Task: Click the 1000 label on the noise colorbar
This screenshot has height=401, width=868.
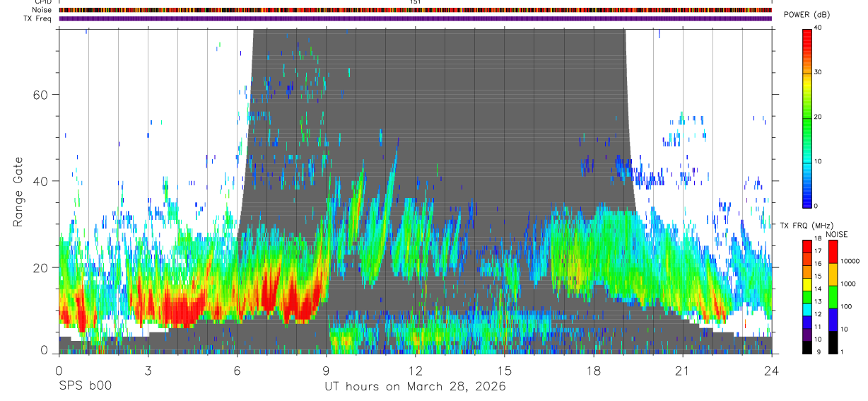Action: tap(848, 284)
